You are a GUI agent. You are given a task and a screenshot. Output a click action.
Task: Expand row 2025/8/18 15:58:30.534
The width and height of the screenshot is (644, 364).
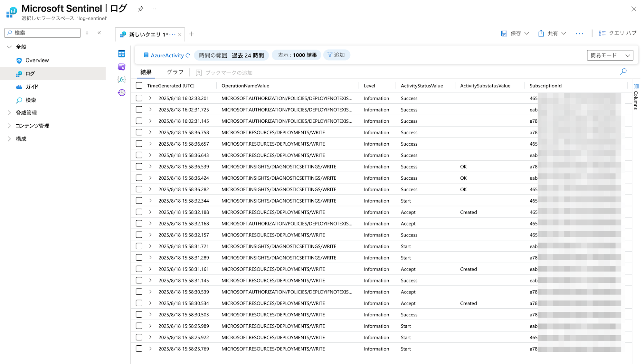(x=150, y=303)
